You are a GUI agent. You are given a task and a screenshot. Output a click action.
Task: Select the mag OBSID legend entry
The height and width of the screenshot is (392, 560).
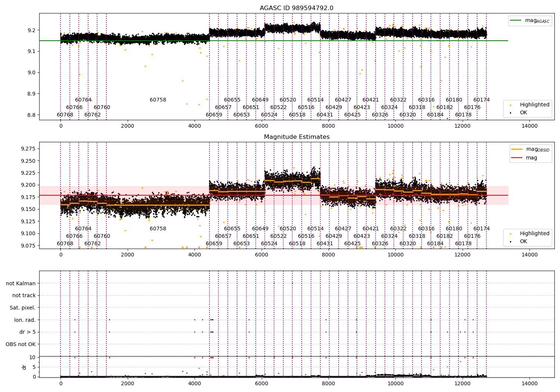(x=530, y=149)
